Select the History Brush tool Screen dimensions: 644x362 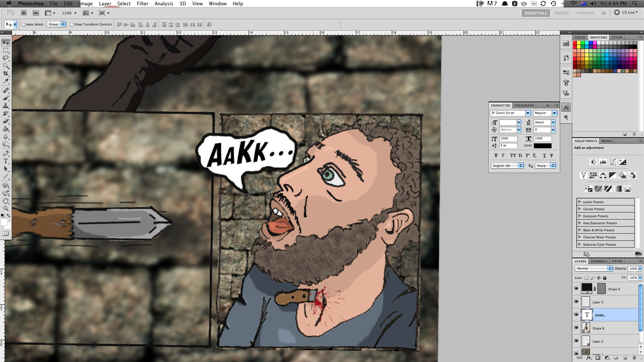6,113
